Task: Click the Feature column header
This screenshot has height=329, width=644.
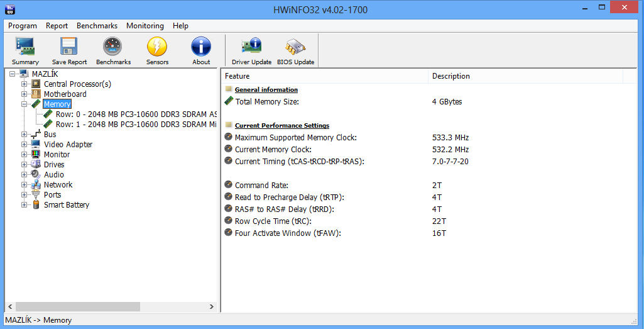Action: coord(324,76)
